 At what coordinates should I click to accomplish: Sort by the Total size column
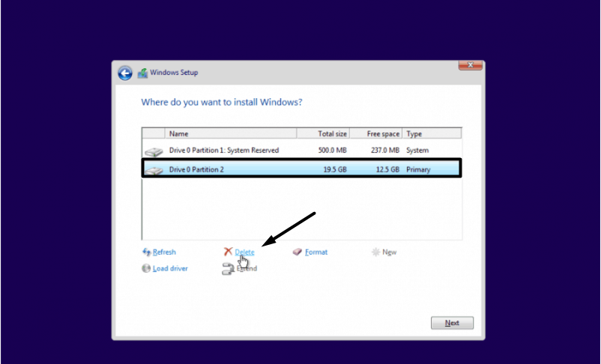pos(323,134)
